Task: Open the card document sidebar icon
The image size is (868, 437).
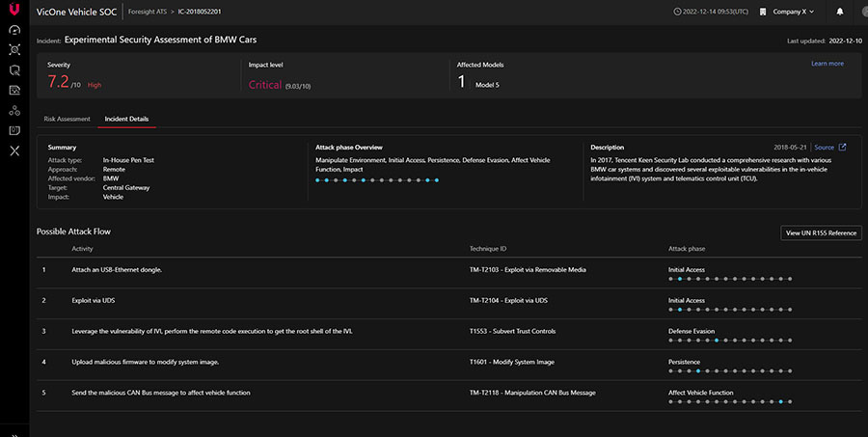Action: pyautogui.click(x=14, y=130)
